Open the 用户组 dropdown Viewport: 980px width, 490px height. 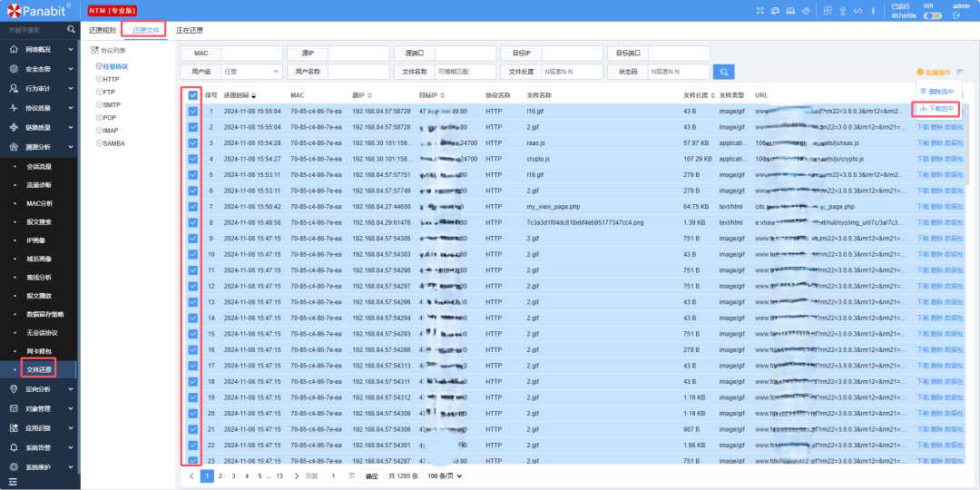point(251,72)
